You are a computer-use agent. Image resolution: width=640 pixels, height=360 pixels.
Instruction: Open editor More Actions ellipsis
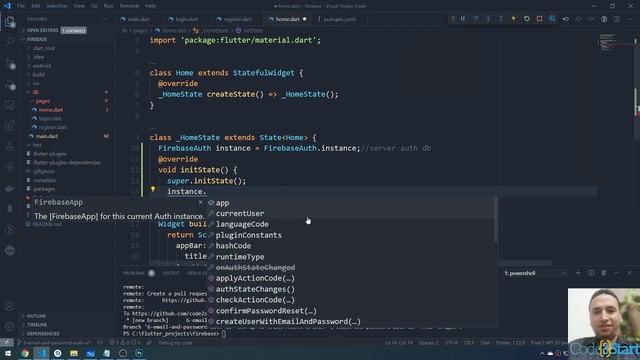pos(630,19)
